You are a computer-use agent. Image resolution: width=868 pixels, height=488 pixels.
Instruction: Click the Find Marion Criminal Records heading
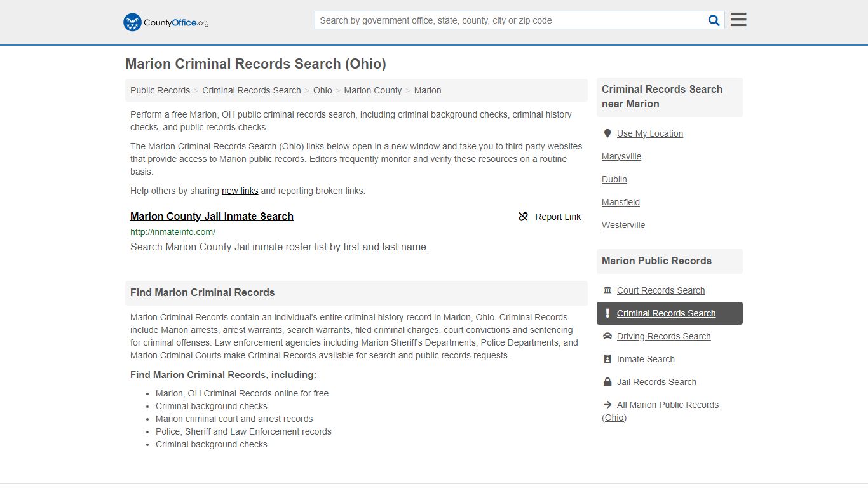click(x=203, y=293)
